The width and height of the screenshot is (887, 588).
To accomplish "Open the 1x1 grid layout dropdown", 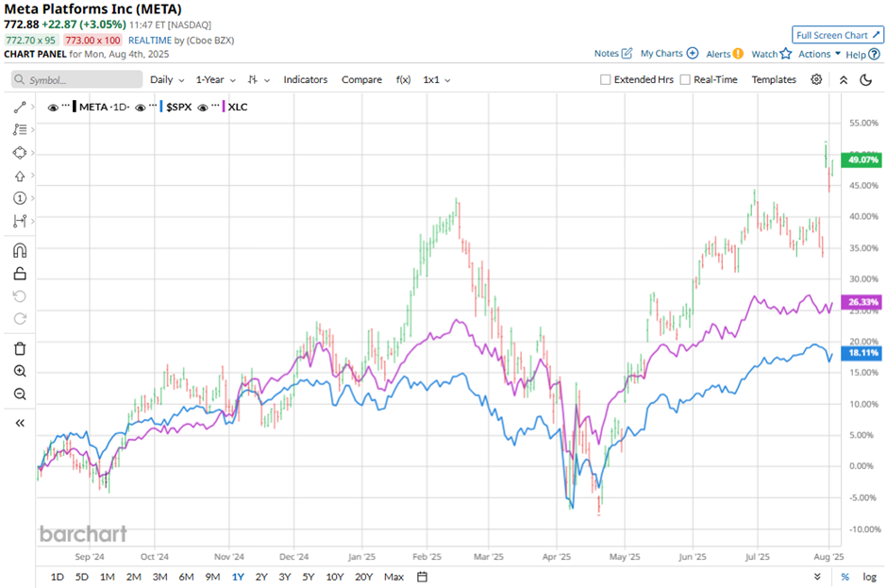I will coord(437,80).
